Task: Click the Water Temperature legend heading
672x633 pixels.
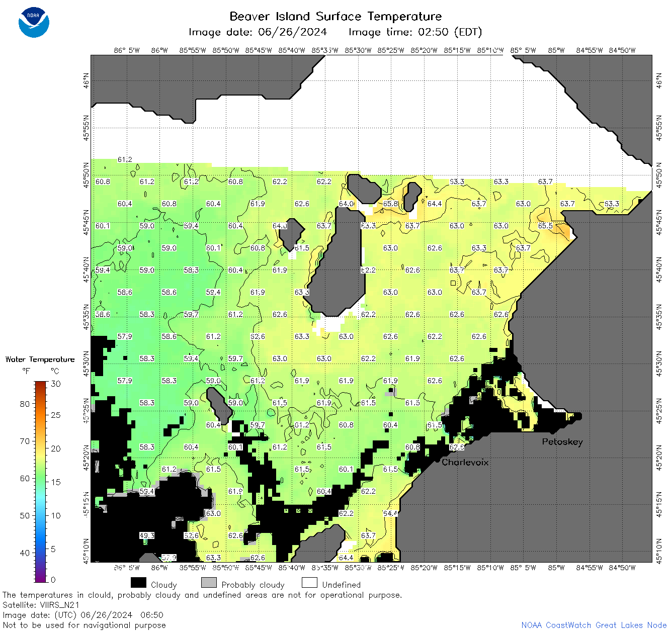Action: pos(40,359)
